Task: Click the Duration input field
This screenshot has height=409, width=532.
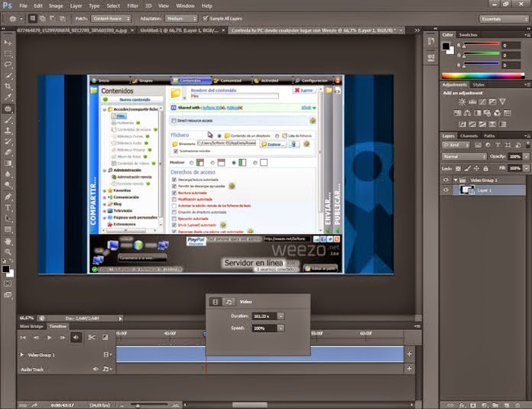Action: [264, 316]
